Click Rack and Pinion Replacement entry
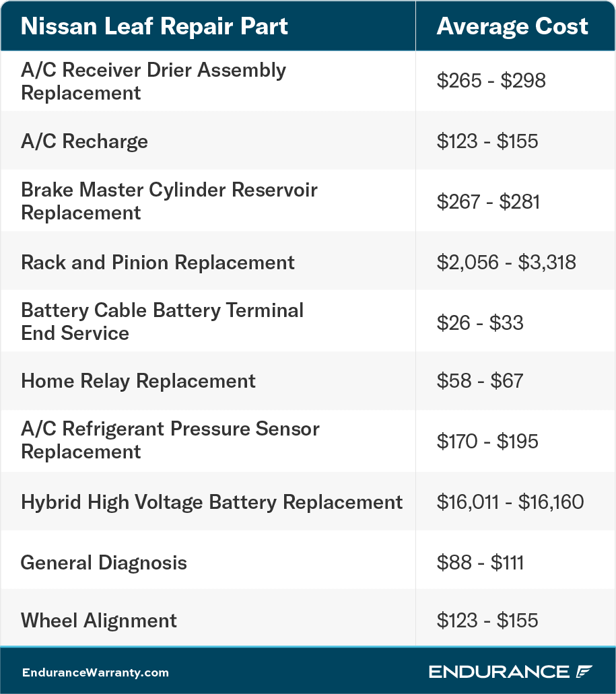This screenshot has height=694, width=616. [x=158, y=262]
